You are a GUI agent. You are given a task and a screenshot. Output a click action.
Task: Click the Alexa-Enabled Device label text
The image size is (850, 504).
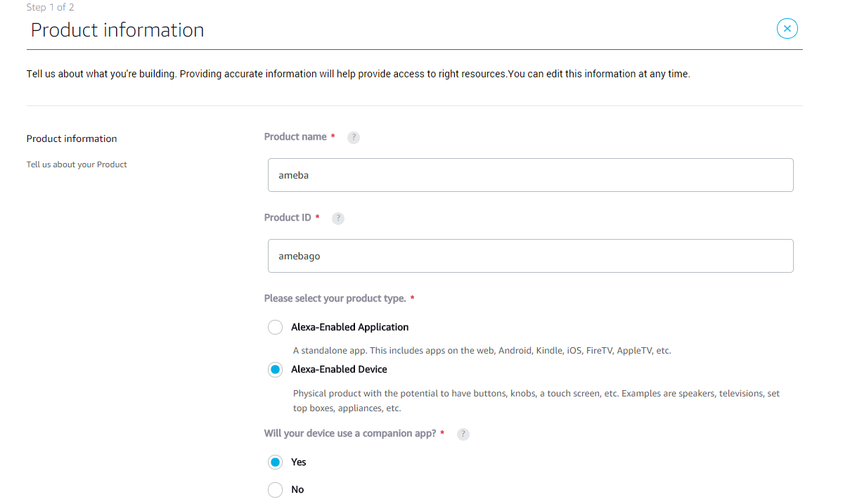click(x=339, y=369)
